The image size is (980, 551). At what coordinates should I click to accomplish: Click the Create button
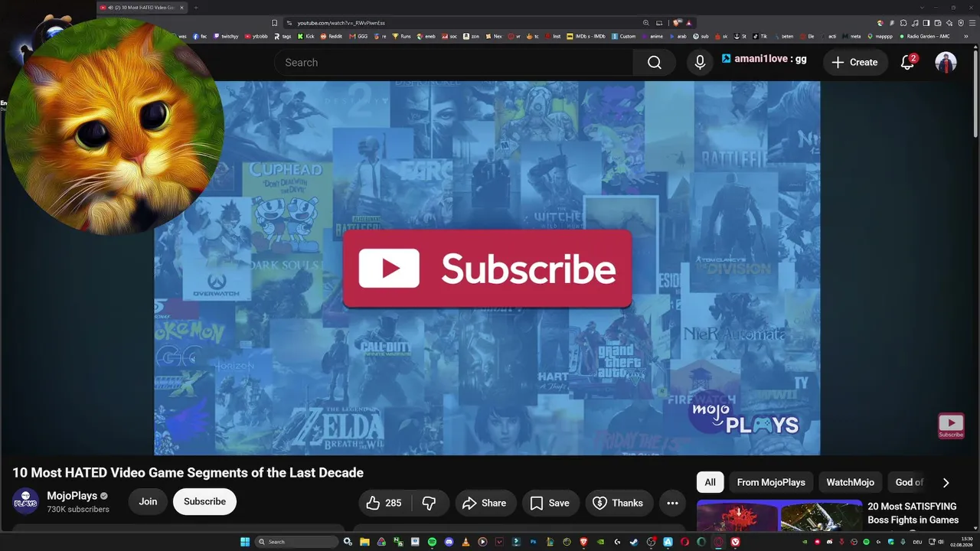(x=855, y=63)
